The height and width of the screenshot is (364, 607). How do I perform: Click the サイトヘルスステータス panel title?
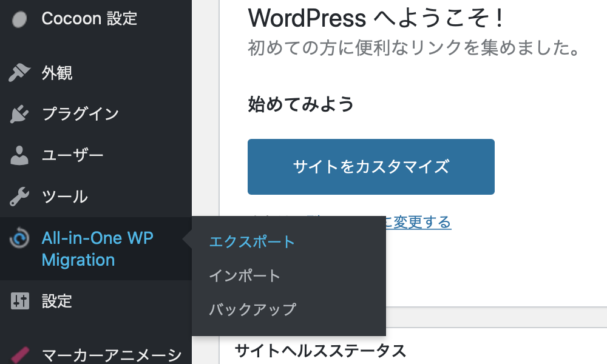click(320, 351)
